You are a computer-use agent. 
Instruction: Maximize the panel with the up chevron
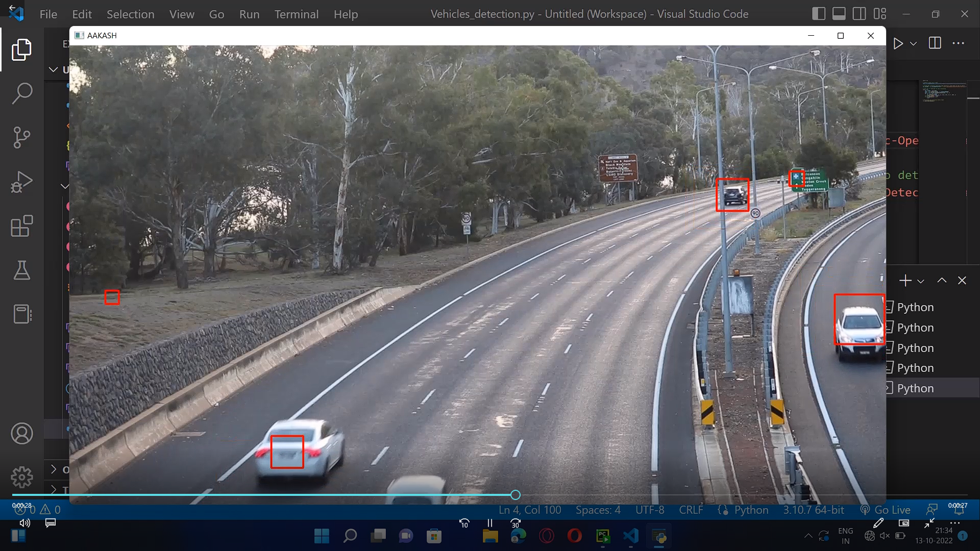coord(942,281)
